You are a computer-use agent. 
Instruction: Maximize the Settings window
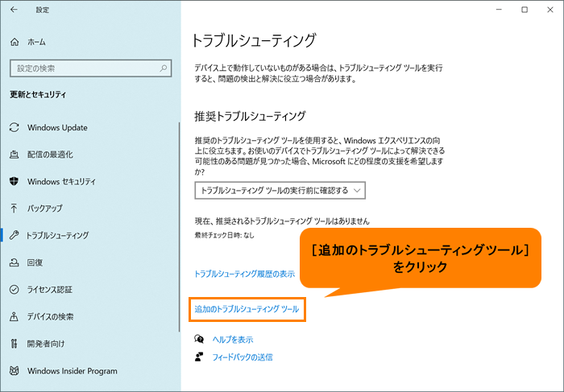click(x=525, y=10)
